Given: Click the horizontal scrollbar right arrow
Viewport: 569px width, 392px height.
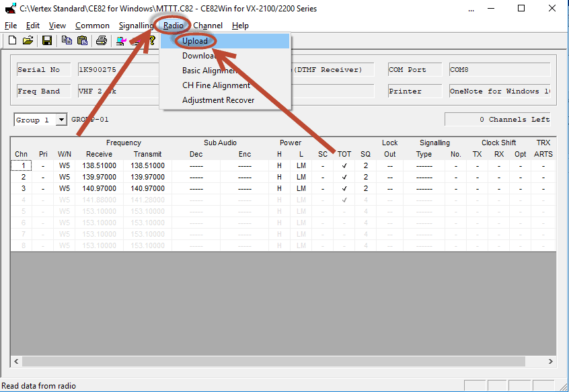Looking at the screenshot, I should 550,361.
